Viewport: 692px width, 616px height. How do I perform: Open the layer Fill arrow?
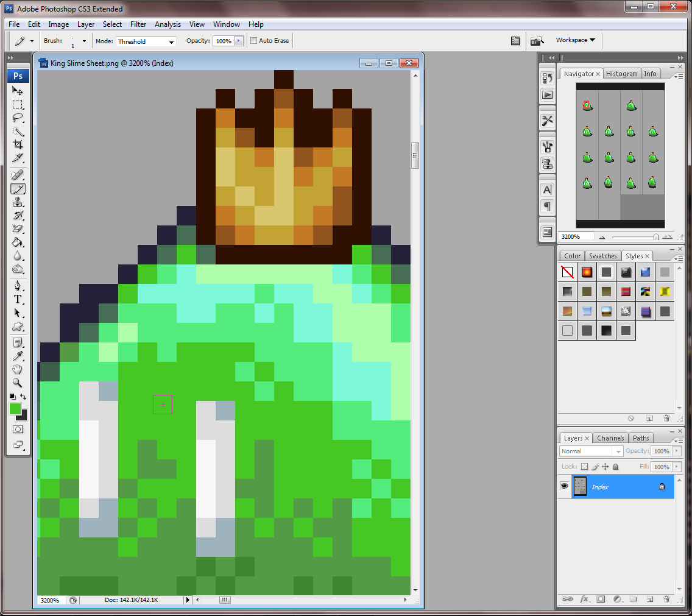click(677, 467)
